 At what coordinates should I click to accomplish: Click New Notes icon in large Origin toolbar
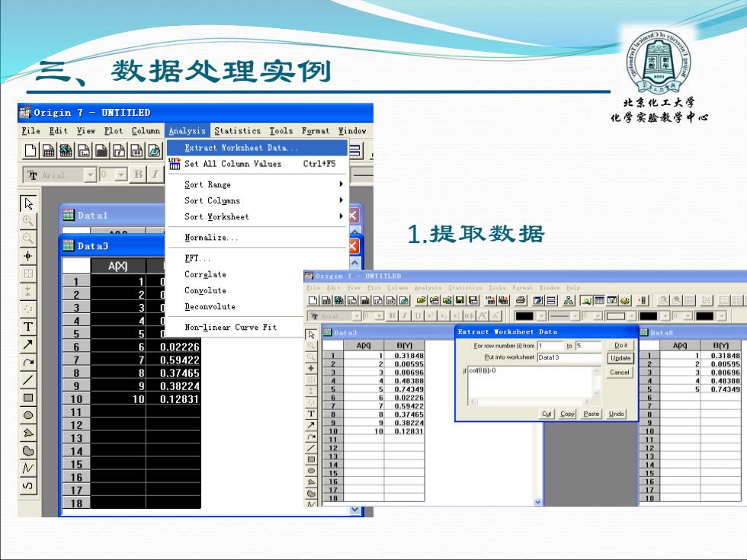(x=154, y=151)
